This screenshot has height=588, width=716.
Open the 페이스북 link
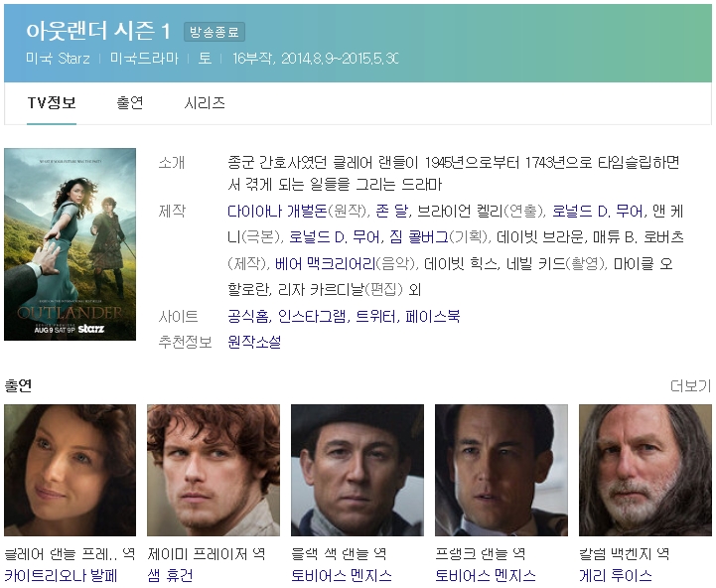pos(432,316)
